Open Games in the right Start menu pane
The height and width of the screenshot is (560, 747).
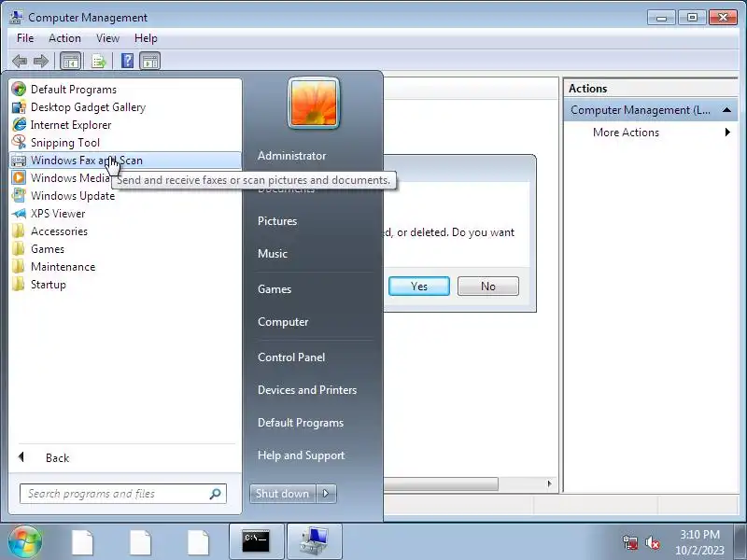click(x=275, y=289)
